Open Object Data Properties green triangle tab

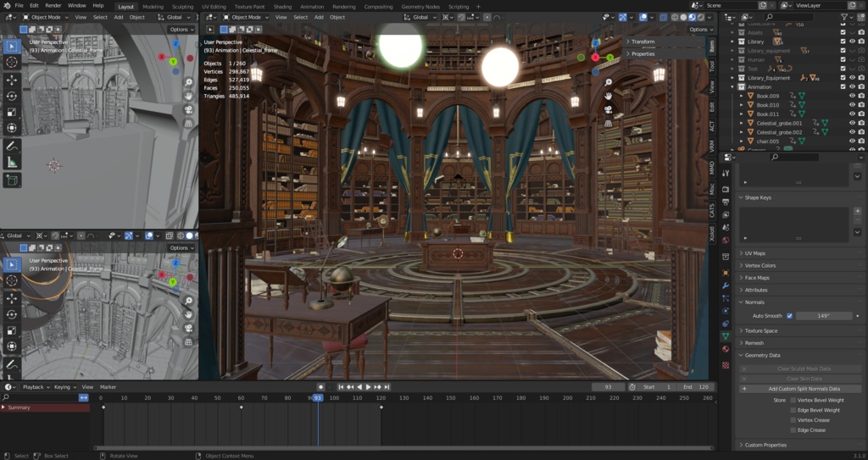tap(726, 335)
